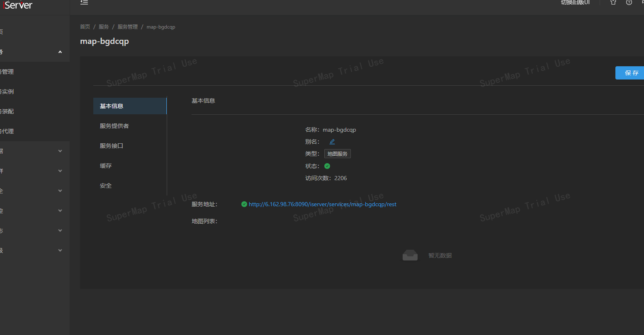The height and width of the screenshot is (335, 644).
Task: Open the skin theme shirt icon
Action: (x=613, y=2)
